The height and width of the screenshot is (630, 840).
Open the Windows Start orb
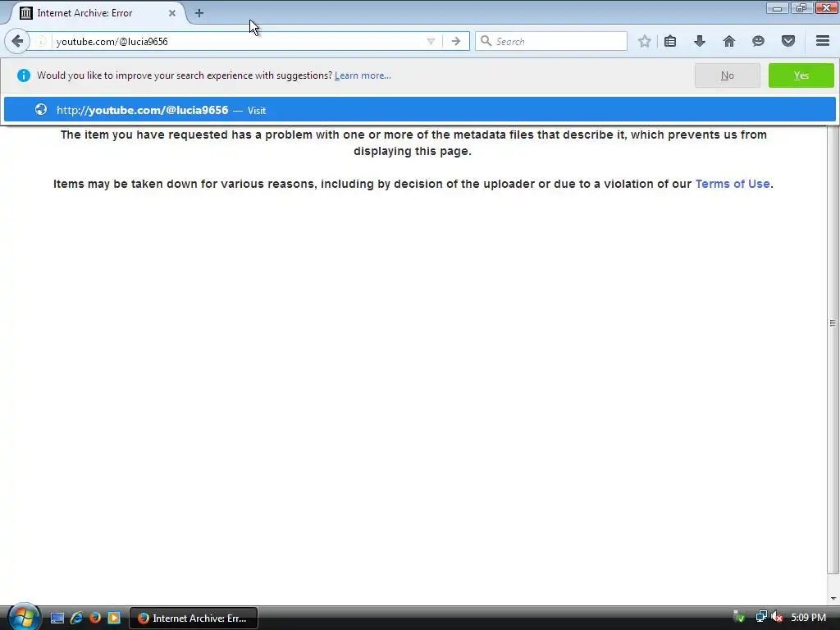tap(24, 618)
